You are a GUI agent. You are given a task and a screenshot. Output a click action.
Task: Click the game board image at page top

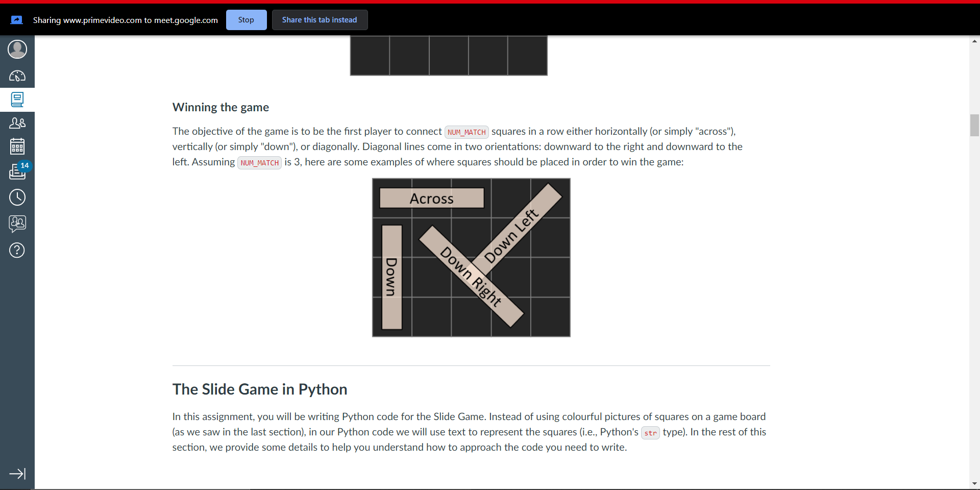[x=448, y=55]
